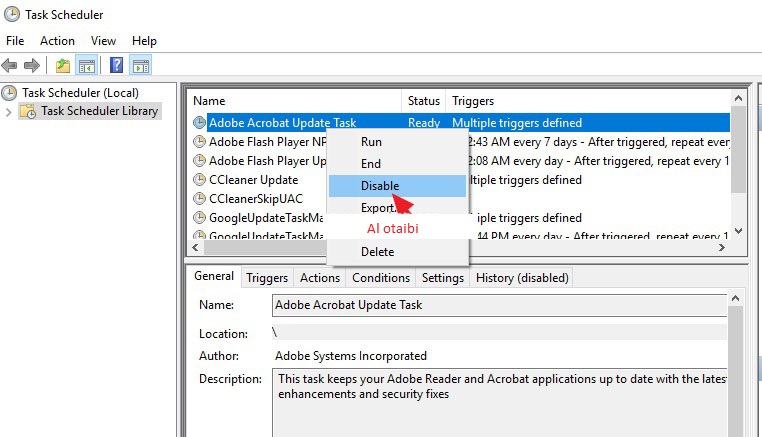Click the Name field with Adobe Acrobat Update Task
Viewport: 762px width, 437px height.
pos(499,305)
